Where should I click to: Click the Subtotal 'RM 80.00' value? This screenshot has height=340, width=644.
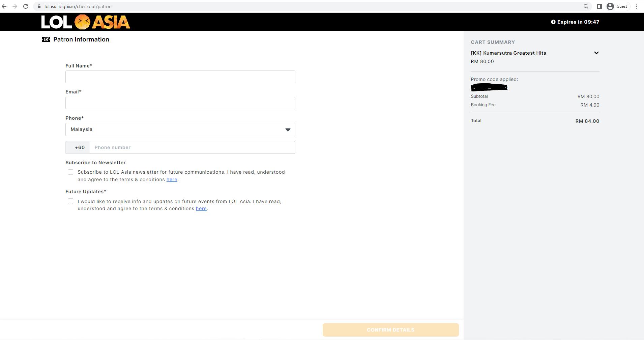[588, 96]
